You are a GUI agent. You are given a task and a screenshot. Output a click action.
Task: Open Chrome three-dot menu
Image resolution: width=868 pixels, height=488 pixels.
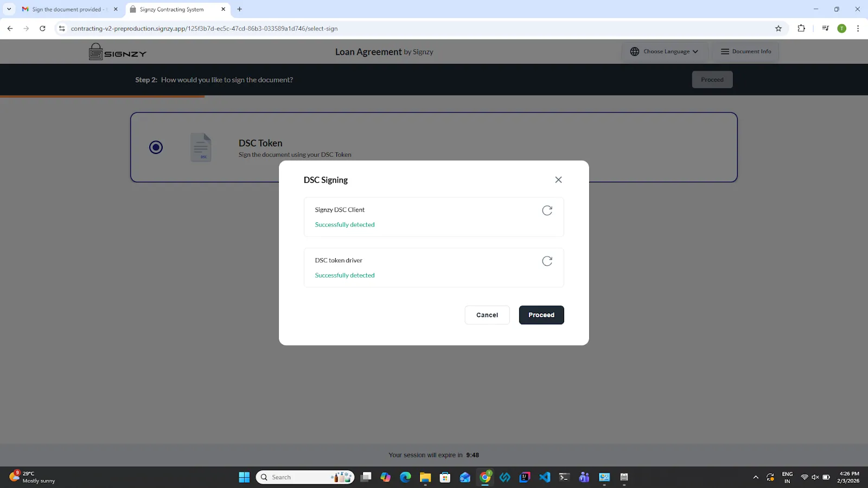coord(858,29)
